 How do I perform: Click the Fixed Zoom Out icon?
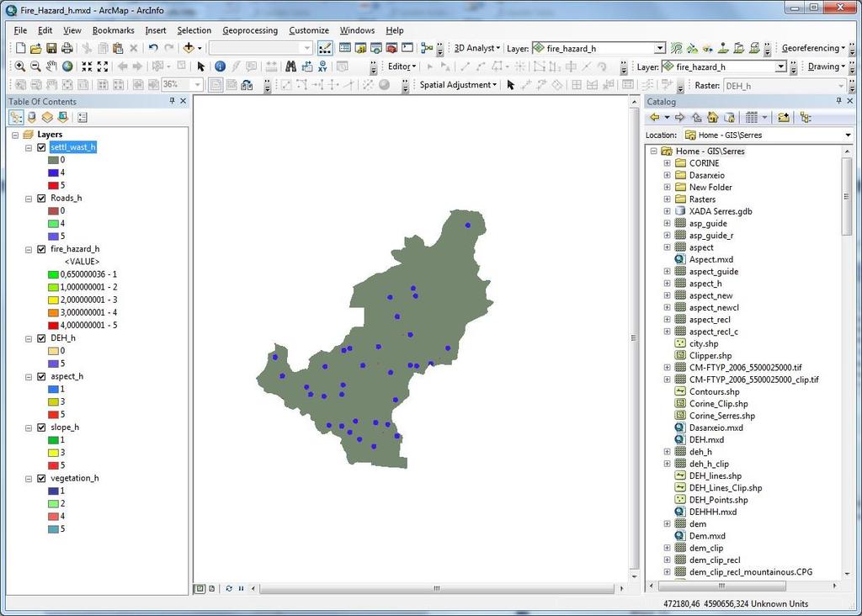102,66
